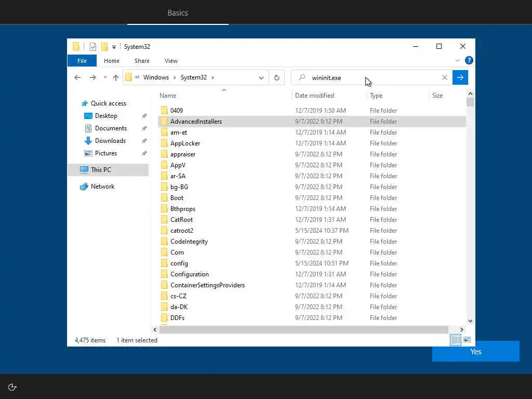
Task: Open the File menu tab
Action: pyautogui.click(x=82, y=61)
